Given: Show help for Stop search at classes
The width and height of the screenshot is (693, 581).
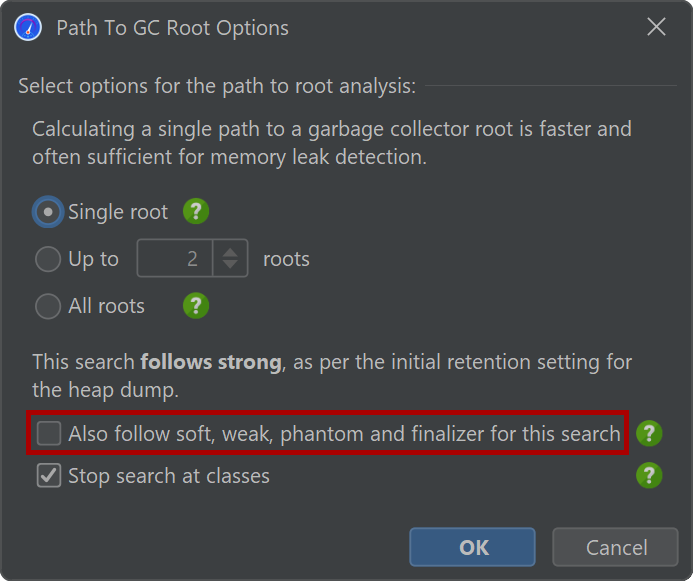Looking at the screenshot, I should [649, 475].
